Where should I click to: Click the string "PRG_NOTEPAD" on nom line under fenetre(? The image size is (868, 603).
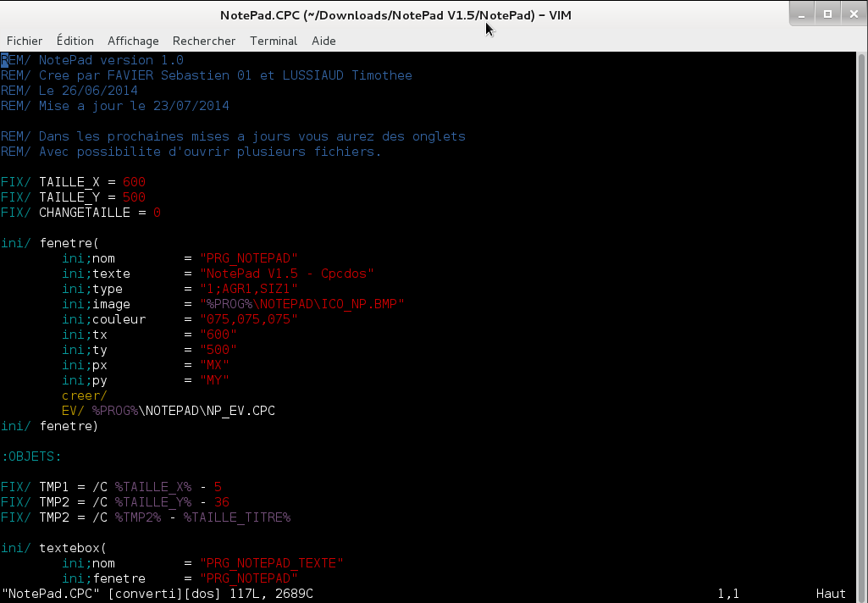(x=249, y=258)
